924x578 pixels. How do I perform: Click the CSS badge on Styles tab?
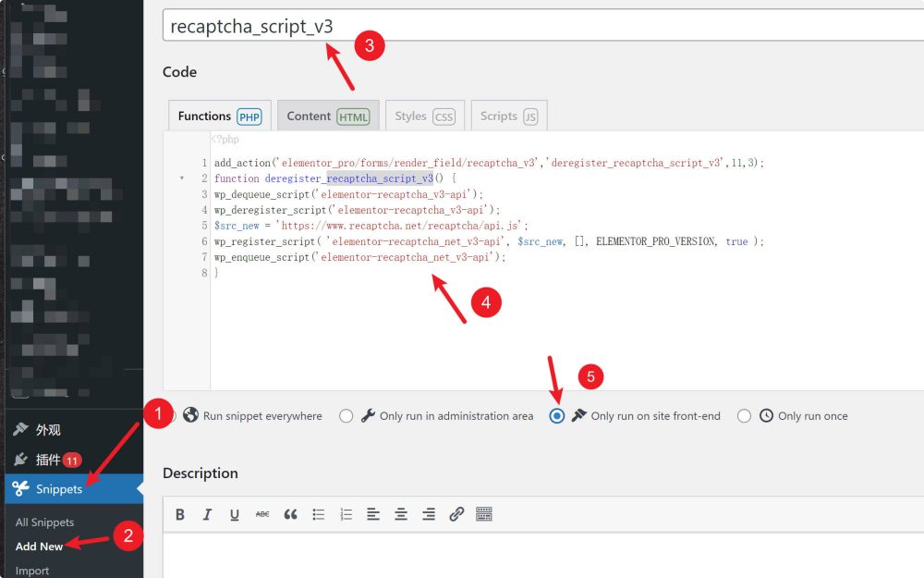(x=444, y=117)
